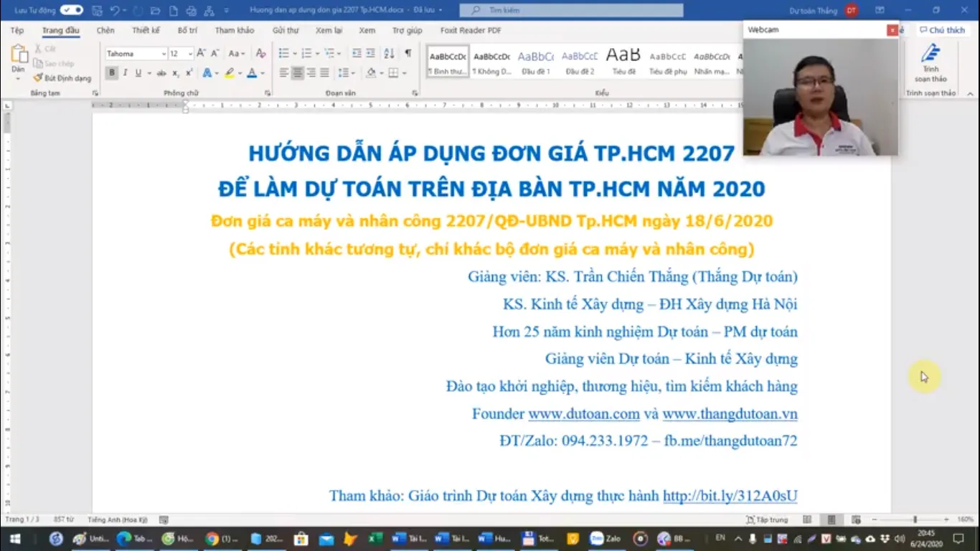Screen dimensions: 980x551
Task: Open the Trình soạn thảo editor tool
Action: [x=930, y=63]
